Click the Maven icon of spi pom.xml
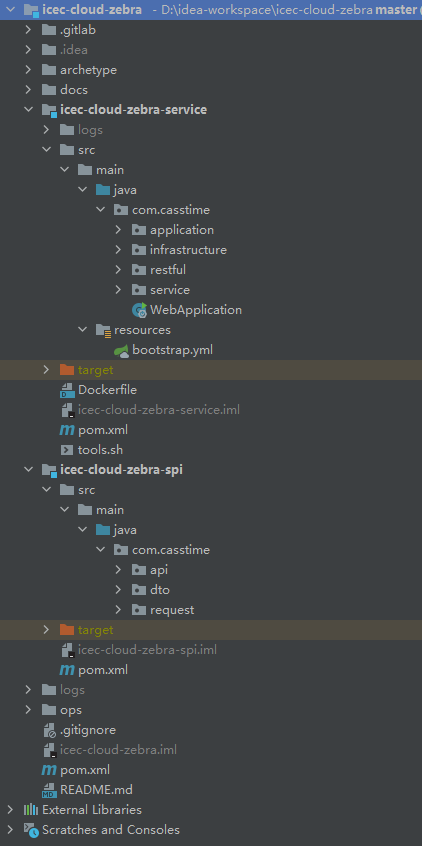Viewport: 422px width, 846px height. click(x=67, y=670)
